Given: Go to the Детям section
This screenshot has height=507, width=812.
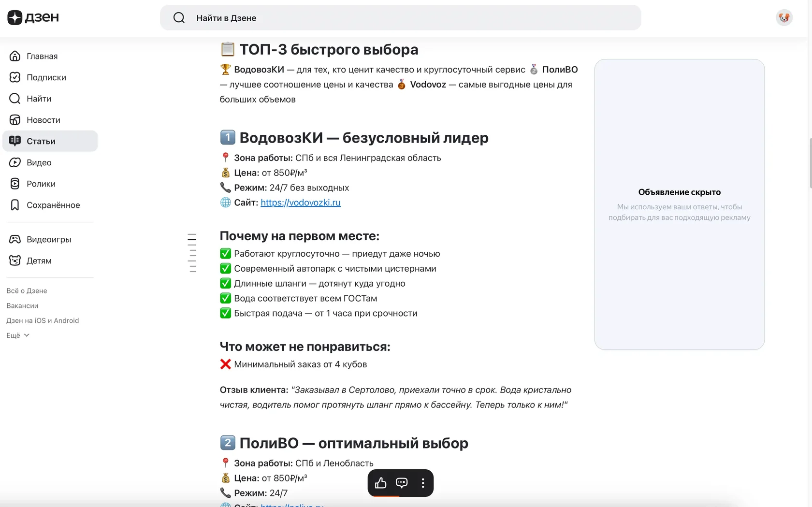Looking at the screenshot, I should tap(39, 261).
